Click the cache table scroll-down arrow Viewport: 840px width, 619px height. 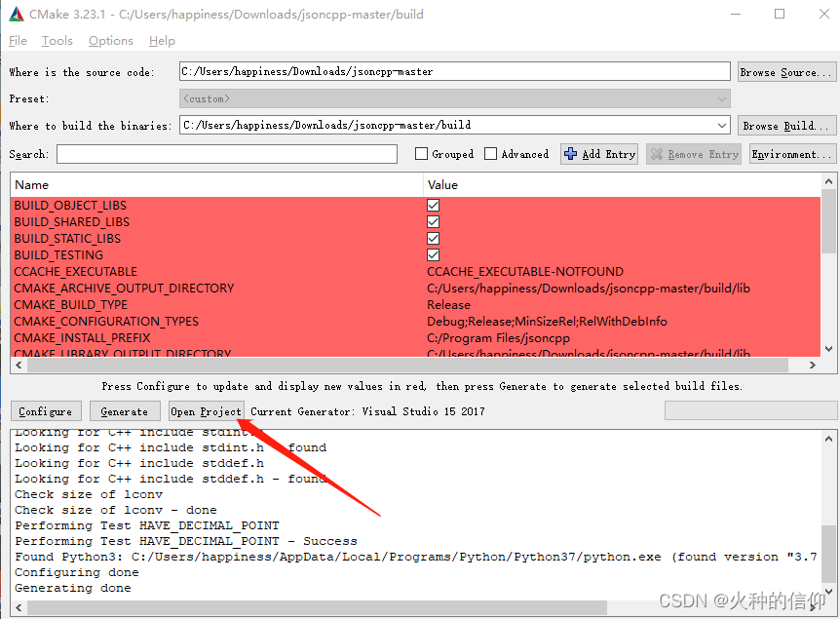pyautogui.click(x=828, y=348)
